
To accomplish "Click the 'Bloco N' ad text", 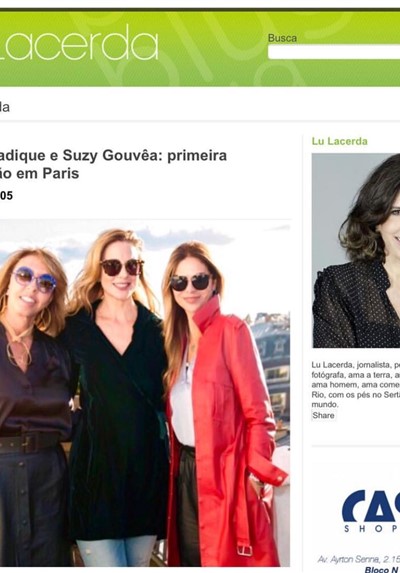I will tap(382, 569).
